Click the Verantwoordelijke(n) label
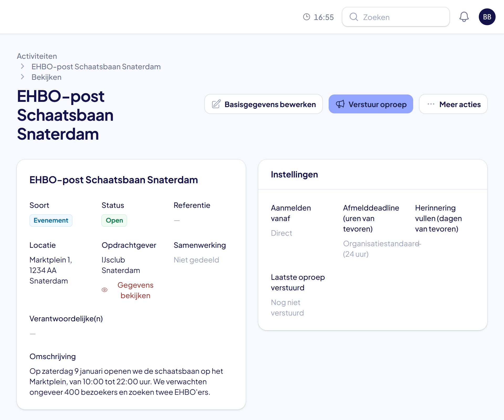Image resolution: width=504 pixels, height=420 pixels. 66,319
